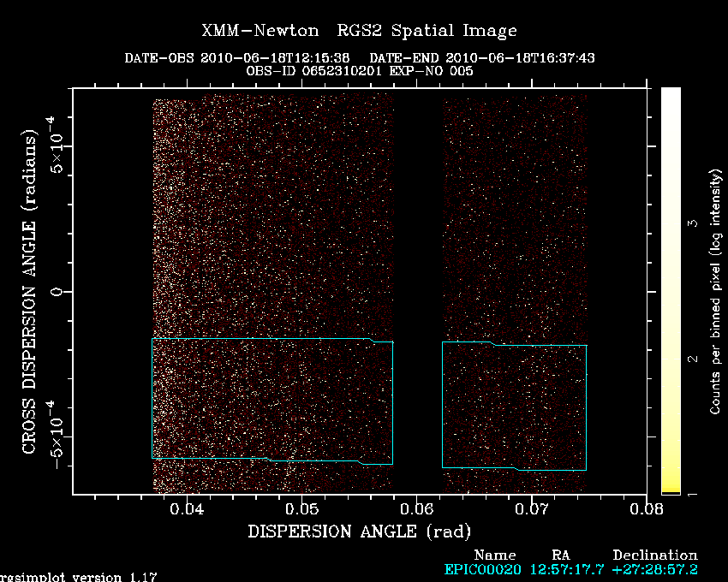Click the Declination column header

(x=655, y=555)
